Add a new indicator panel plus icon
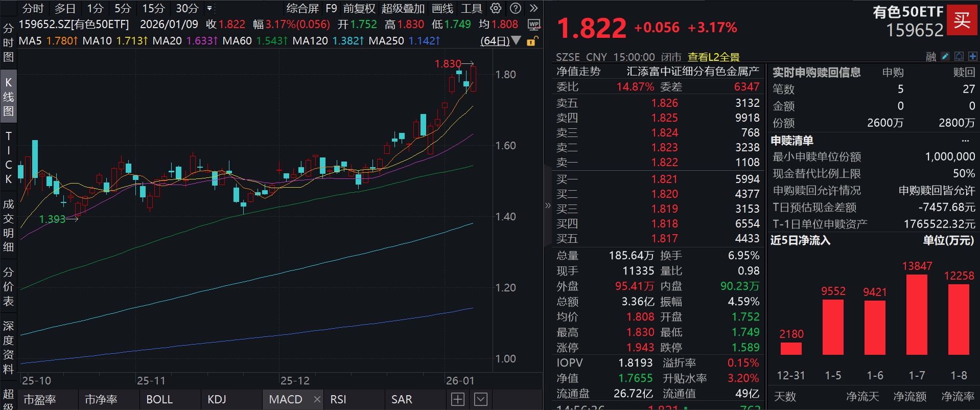The width and height of the screenshot is (980, 410). 458,399
